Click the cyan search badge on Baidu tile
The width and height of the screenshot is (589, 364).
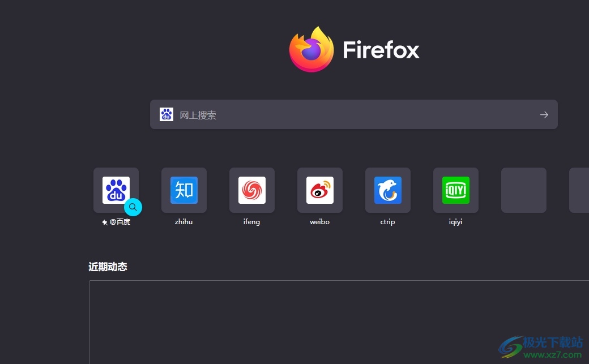(x=133, y=207)
